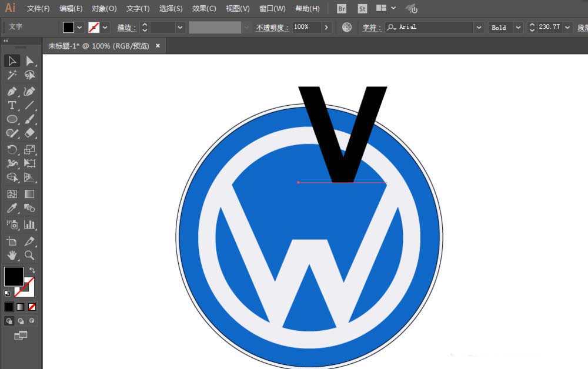Swap fill and stroke colors arrow
Viewport: 588px width, 369px height.
tap(32, 270)
